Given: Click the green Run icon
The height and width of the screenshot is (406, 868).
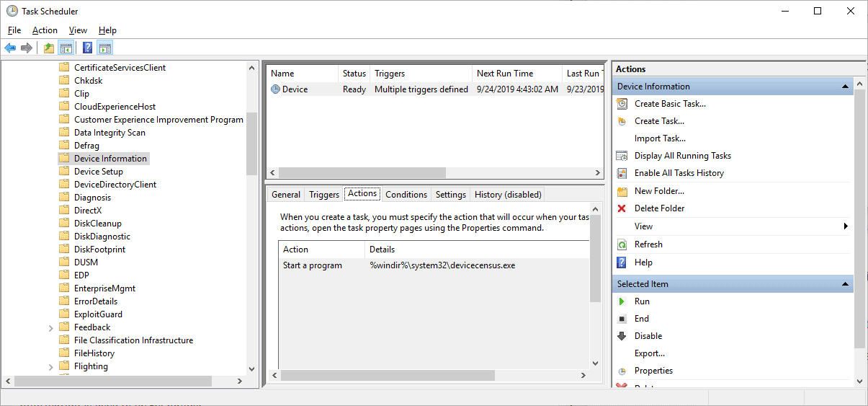Looking at the screenshot, I should (622, 301).
